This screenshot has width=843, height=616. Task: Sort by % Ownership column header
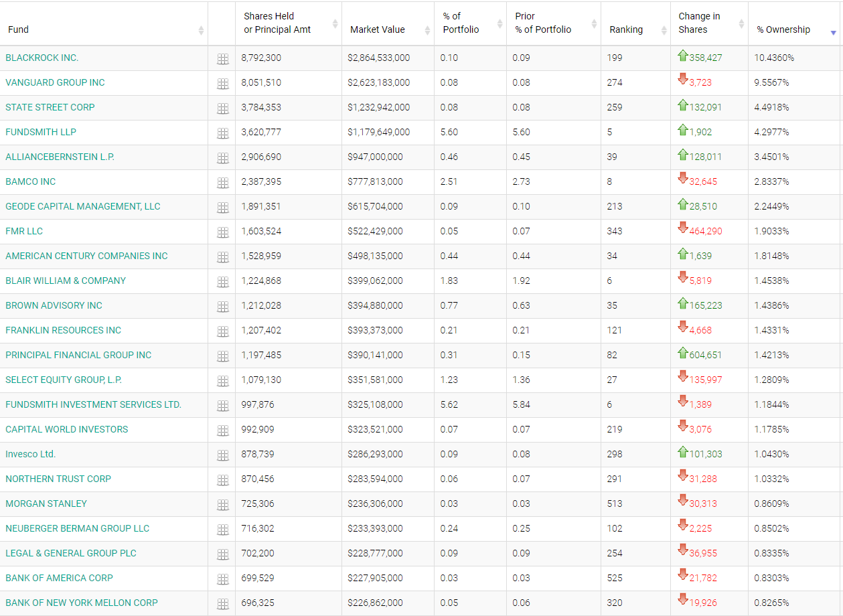pos(794,24)
